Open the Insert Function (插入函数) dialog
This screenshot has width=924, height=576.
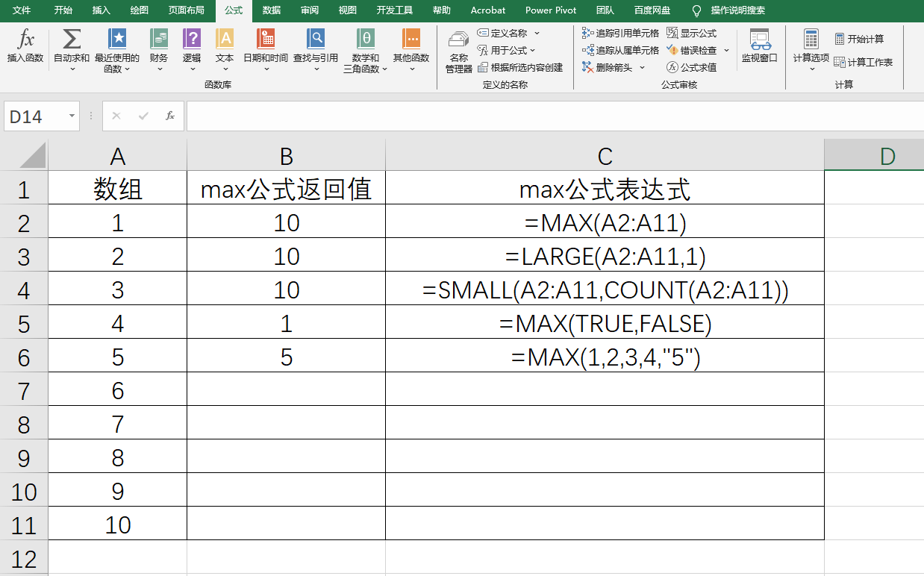pos(25,46)
